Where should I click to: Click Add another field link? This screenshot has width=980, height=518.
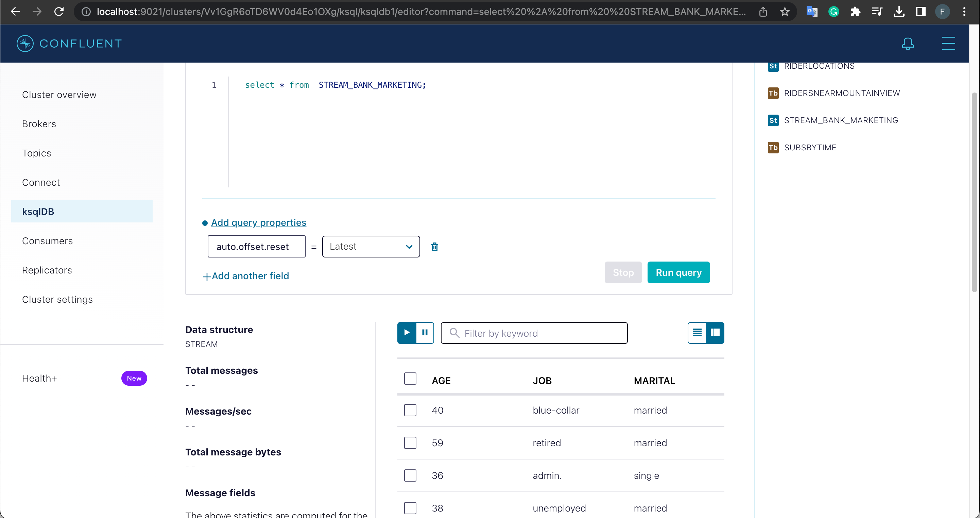pos(246,276)
